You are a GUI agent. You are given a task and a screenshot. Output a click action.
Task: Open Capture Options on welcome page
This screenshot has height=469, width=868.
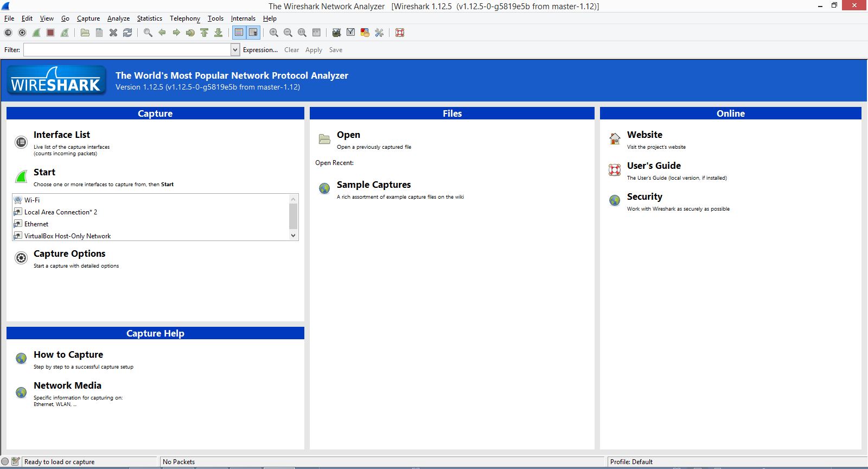(x=69, y=253)
